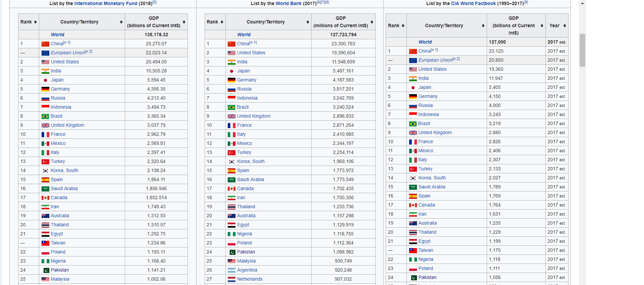
Task: Click Germany flag in World Bank table
Action: click(231, 80)
